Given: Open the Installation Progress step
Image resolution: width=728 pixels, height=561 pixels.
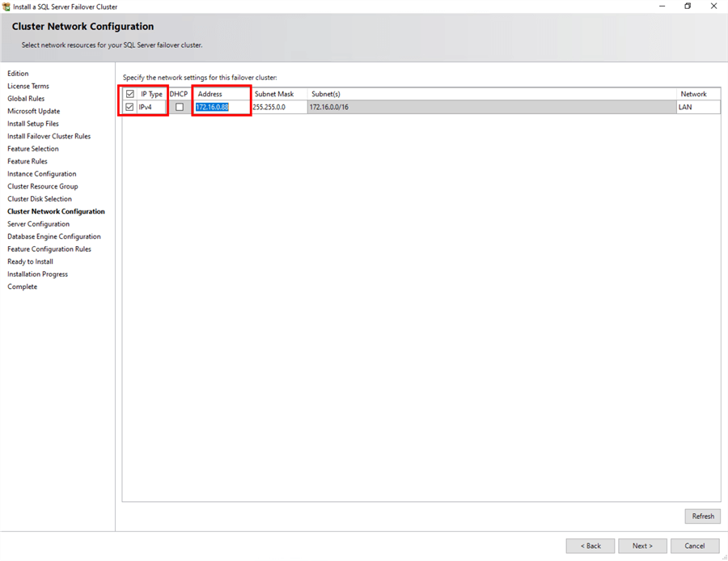Looking at the screenshot, I should click(x=37, y=274).
